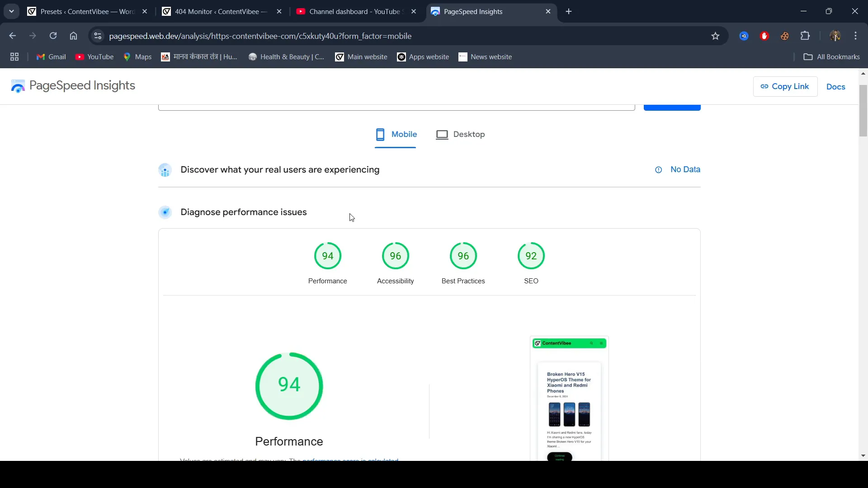Click the PageSpeed Insights logo

click(73, 85)
